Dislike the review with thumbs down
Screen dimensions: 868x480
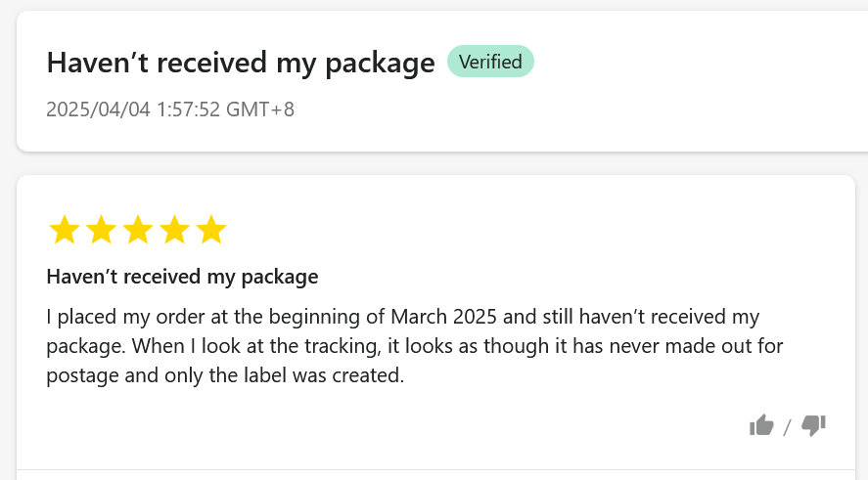(x=813, y=425)
